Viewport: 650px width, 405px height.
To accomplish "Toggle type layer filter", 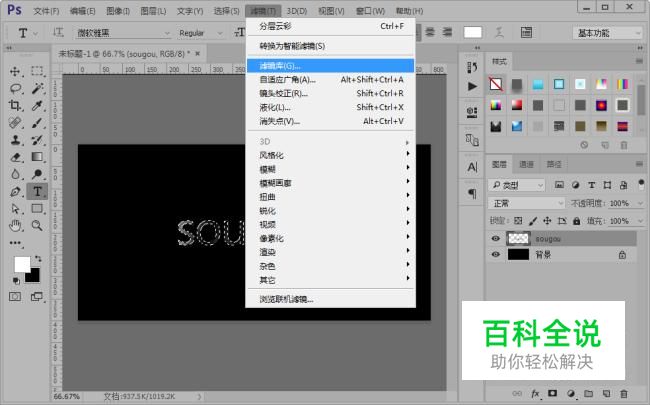I will pyautogui.click(x=592, y=185).
